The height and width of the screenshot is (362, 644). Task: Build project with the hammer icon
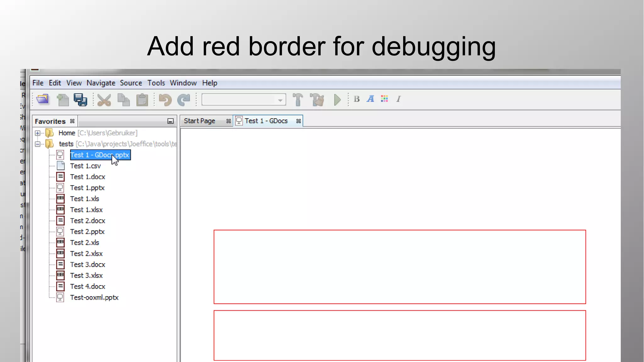297,100
